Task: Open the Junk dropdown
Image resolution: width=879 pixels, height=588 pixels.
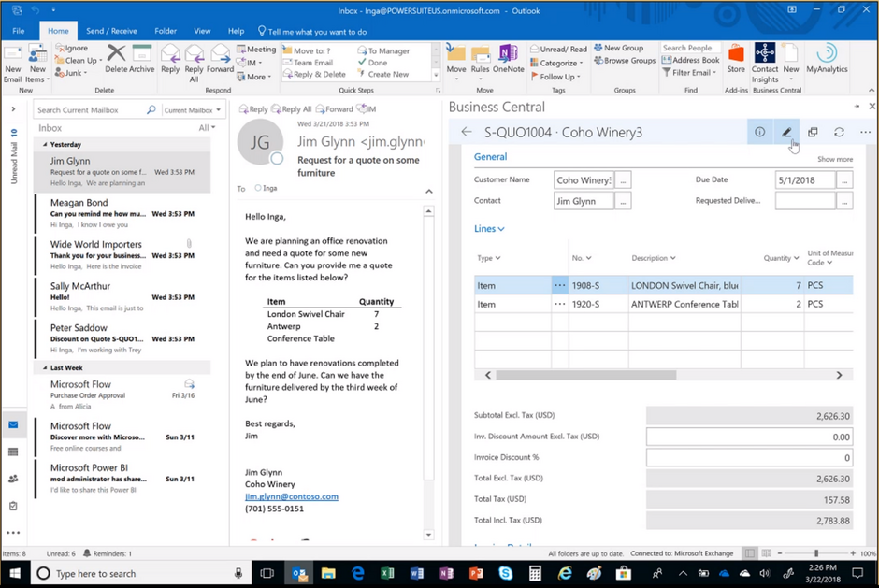Action: [71, 73]
